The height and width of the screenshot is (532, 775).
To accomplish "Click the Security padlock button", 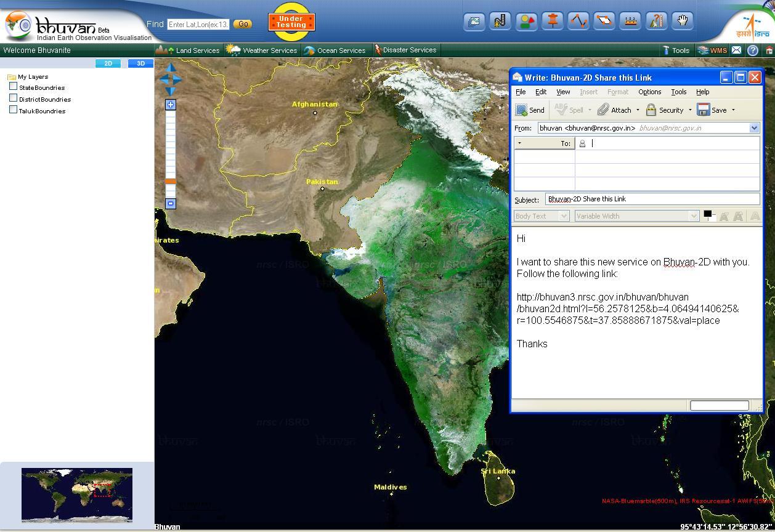I will pyautogui.click(x=665, y=110).
